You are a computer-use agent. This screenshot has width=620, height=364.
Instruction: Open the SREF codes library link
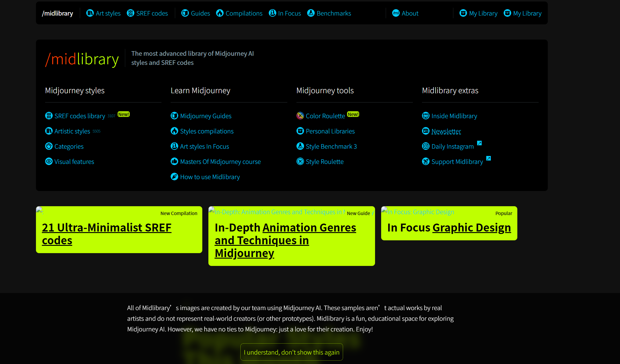tap(80, 116)
